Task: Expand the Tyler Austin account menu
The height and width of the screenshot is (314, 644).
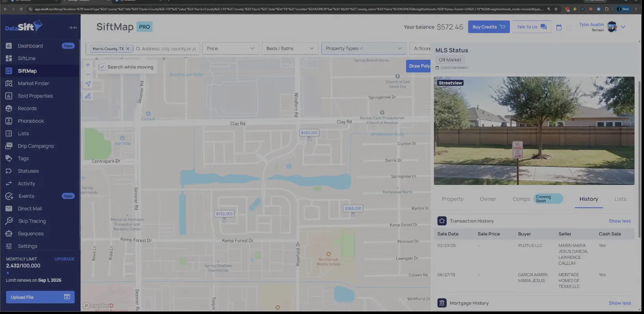Action: (x=623, y=27)
